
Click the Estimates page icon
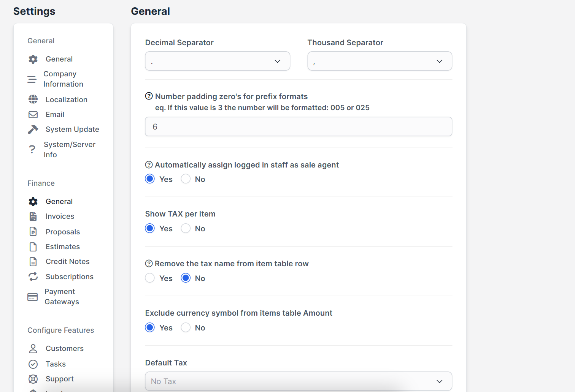point(33,247)
